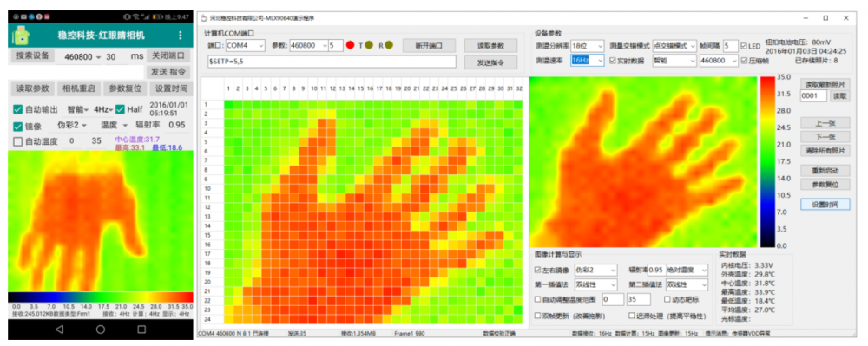Viewport: 868px width, 346px height.
Task: Tap the Android back navigation triangle
Action: pos(59,329)
